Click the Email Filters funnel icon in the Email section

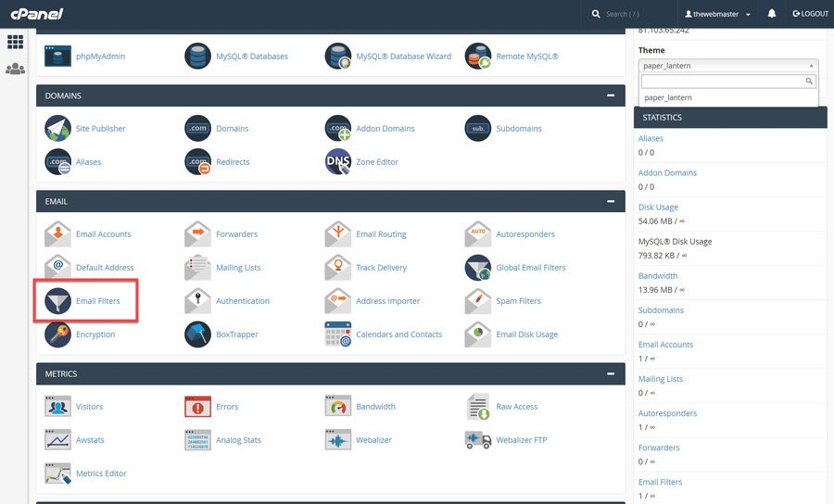[57, 301]
